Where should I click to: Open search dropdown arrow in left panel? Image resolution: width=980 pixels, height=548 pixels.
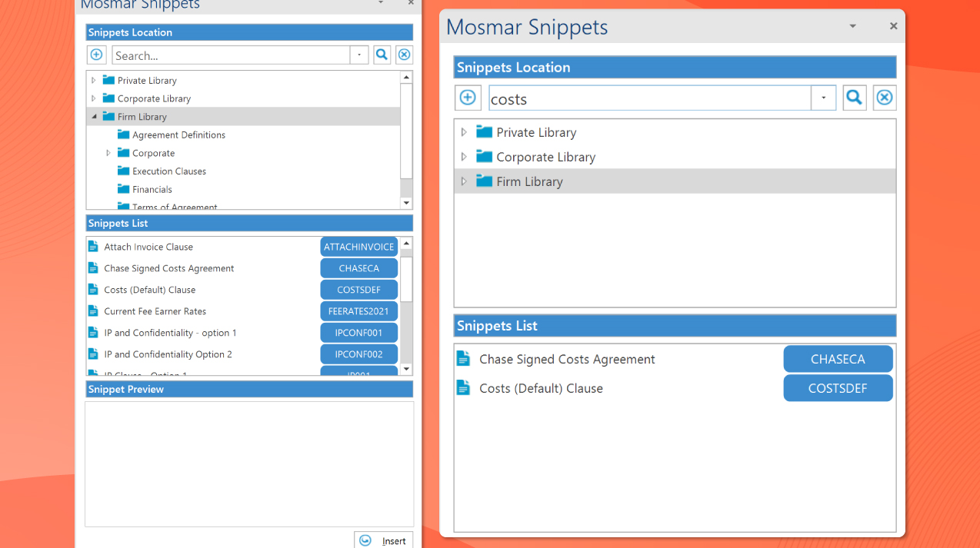(x=359, y=55)
